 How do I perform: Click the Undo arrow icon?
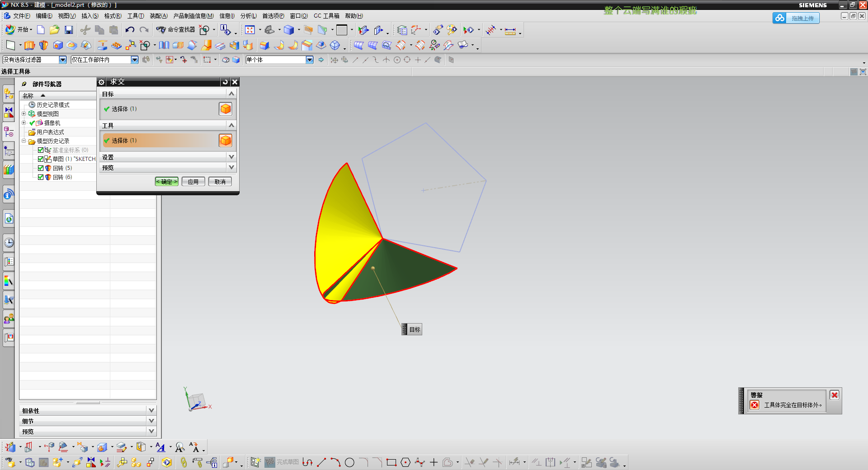coord(130,30)
